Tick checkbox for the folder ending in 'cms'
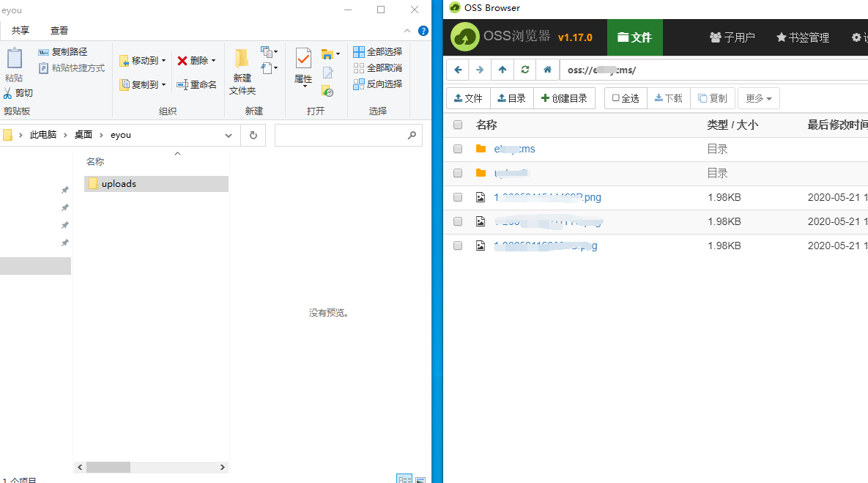This screenshot has width=868, height=483. pos(458,149)
